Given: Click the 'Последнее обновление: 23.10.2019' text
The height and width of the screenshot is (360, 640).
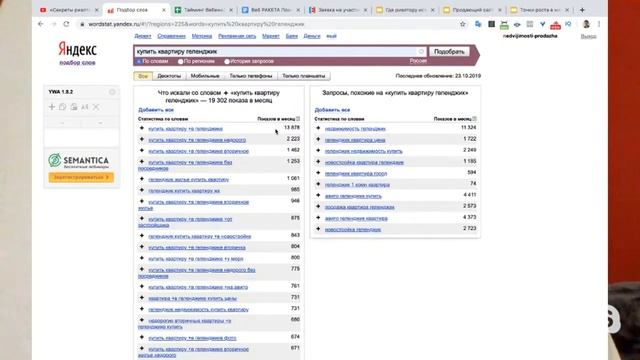Looking at the screenshot, I should pyautogui.click(x=438, y=76).
